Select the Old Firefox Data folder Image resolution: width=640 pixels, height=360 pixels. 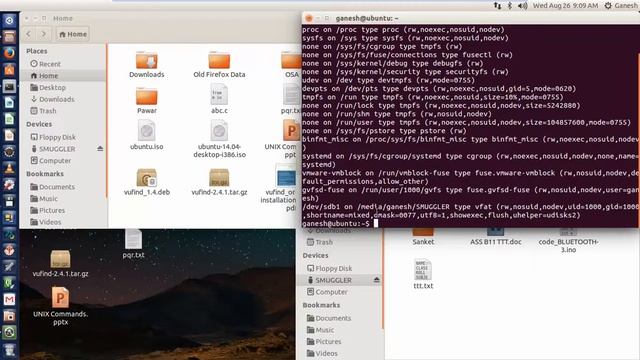(x=219, y=64)
